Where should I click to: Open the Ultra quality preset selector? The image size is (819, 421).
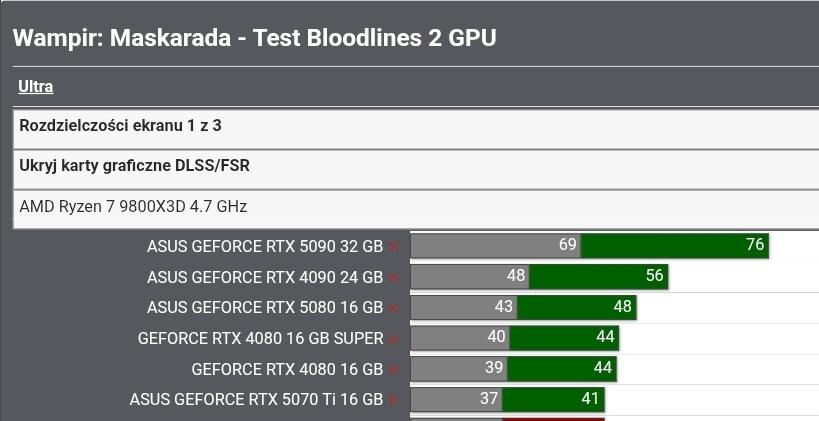click(36, 87)
